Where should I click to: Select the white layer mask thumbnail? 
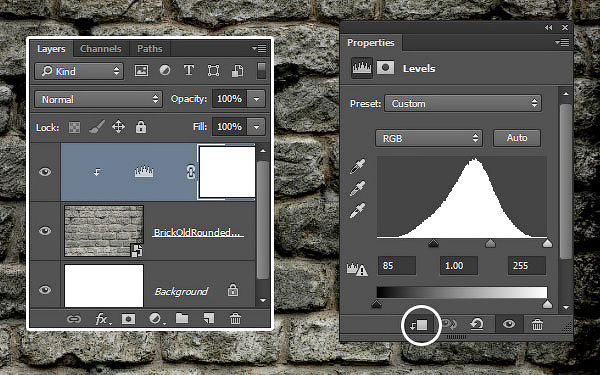pyautogui.click(x=227, y=172)
